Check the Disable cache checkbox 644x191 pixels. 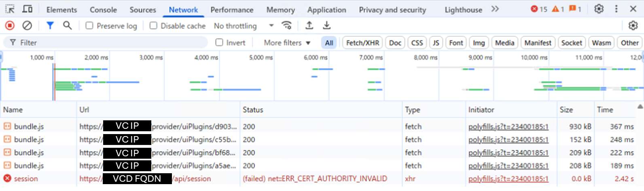(x=153, y=26)
